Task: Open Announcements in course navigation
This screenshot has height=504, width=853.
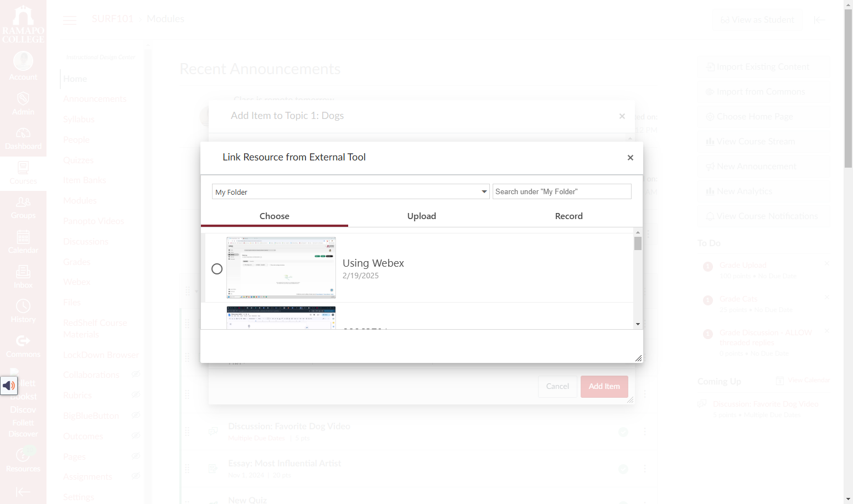Action: pyautogui.click(x=95, y=99)
